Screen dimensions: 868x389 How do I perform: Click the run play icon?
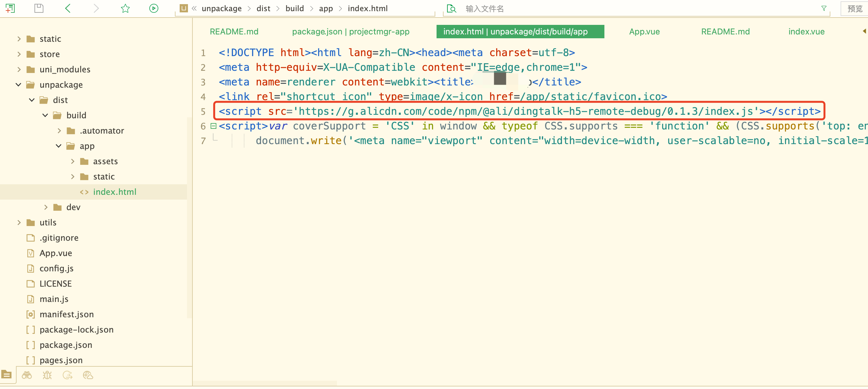click(153, 8)
